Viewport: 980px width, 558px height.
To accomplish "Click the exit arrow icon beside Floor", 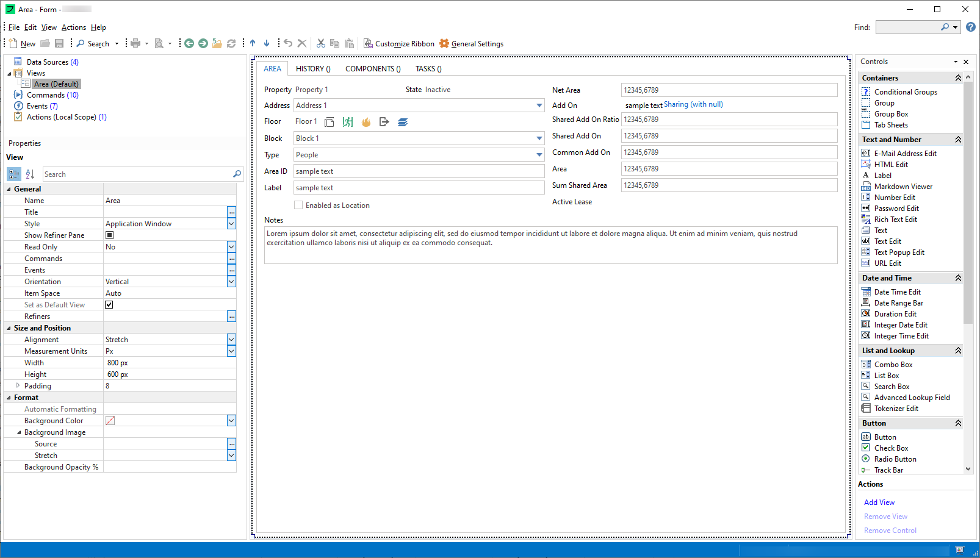I will pyautogui.click(x=384, y=122).
